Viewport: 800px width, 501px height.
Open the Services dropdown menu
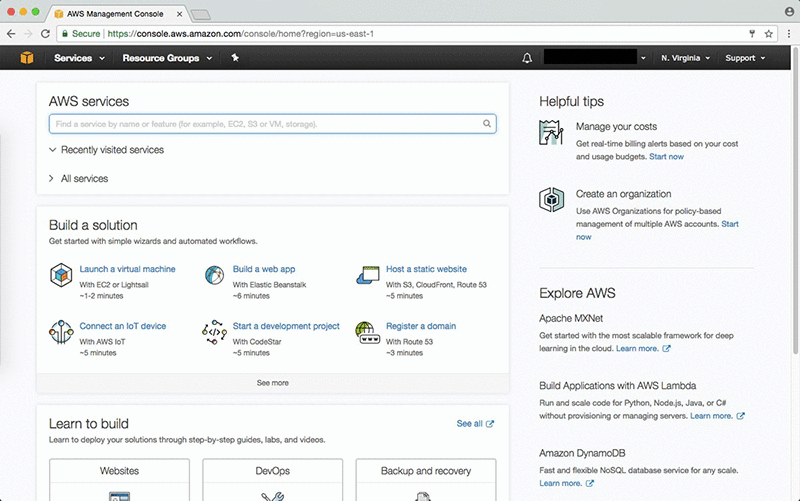[x=80, y=58]
